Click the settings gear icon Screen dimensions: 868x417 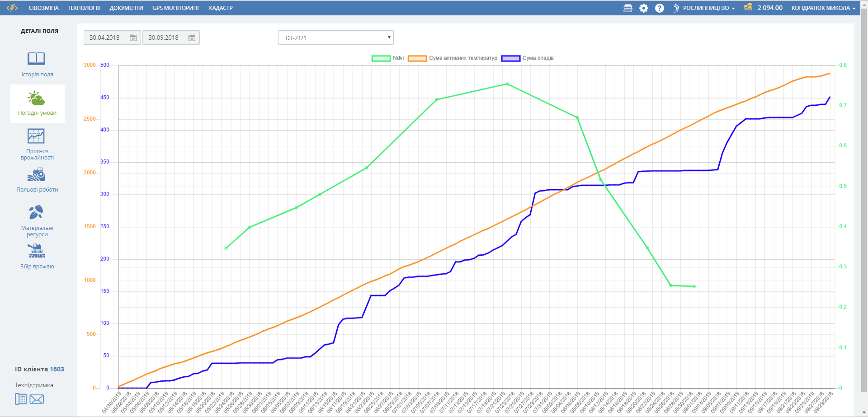pyautogui.click(x=643, y=8)
